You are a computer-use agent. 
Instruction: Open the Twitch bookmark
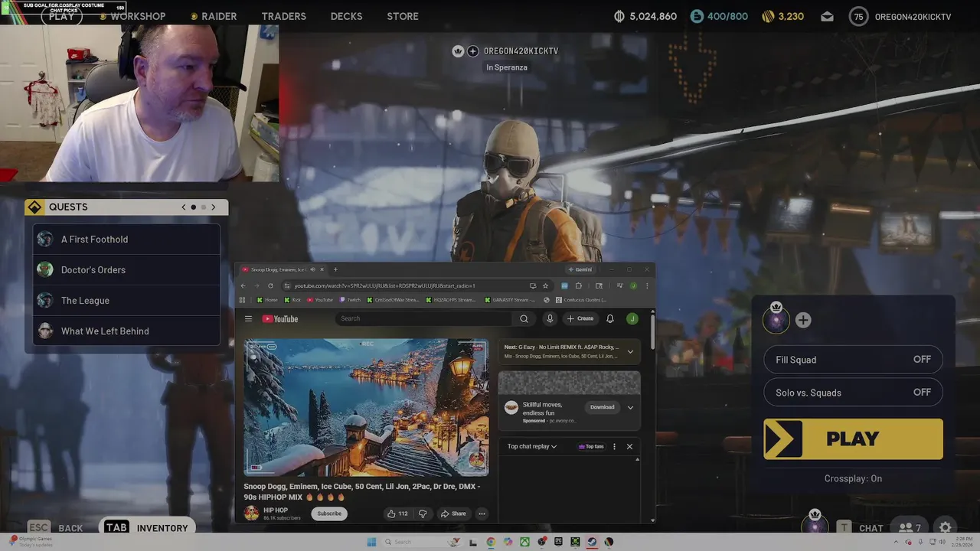351,300
